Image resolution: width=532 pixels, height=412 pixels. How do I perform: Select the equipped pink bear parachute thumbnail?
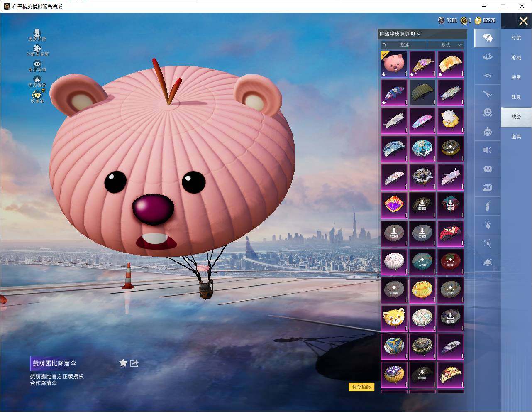pos(394,64)
